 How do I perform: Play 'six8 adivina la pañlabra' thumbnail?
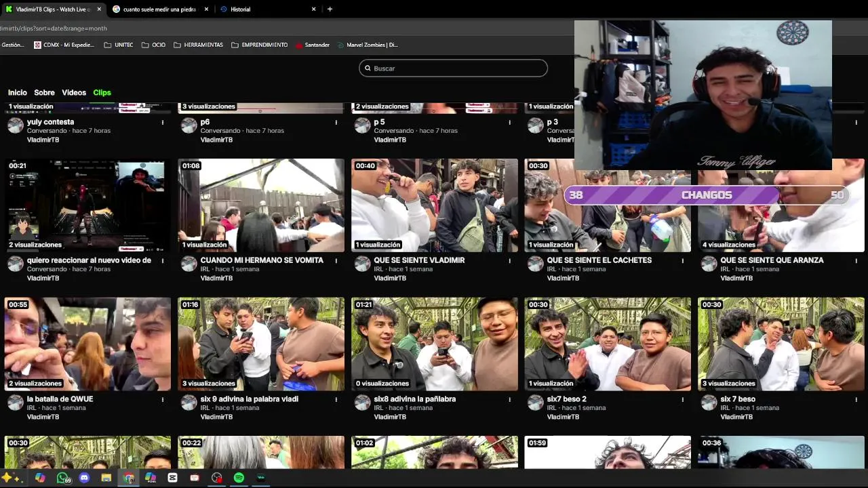(435, 344)
